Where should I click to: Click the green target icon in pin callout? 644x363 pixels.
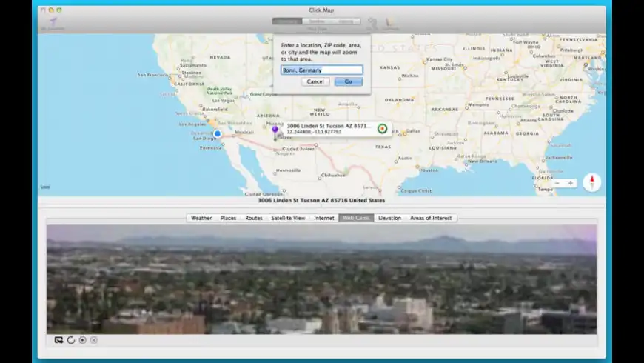pyautogui.click(x=382, y=129)
